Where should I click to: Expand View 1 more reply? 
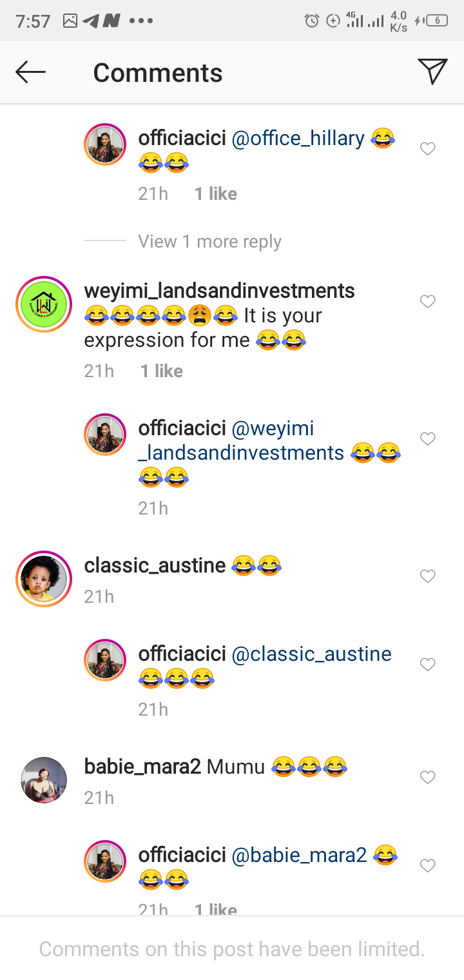pyautogui.click(x=209, y=242)
